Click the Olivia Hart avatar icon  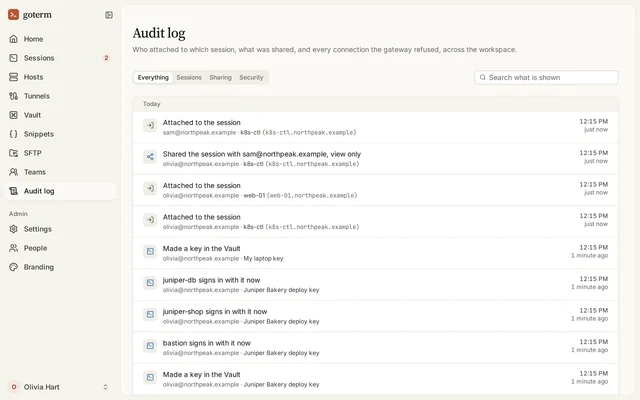coord(13,387)
